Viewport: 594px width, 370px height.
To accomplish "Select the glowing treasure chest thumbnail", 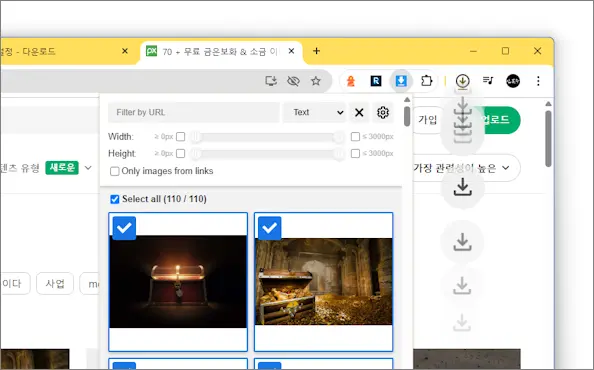I will [178, 282].
